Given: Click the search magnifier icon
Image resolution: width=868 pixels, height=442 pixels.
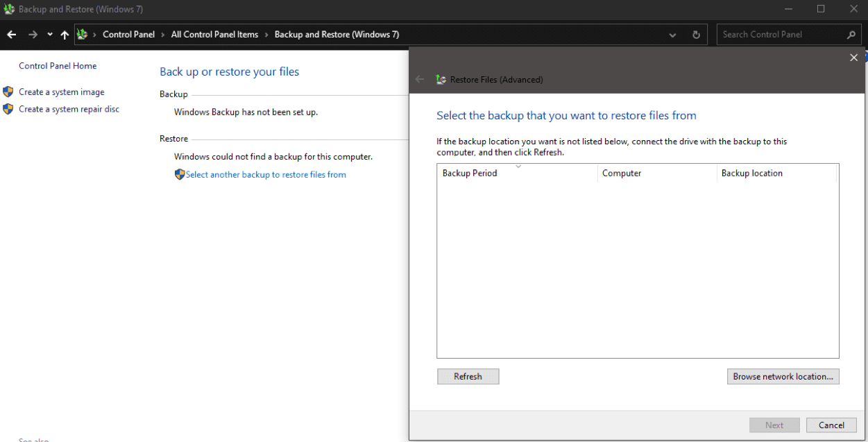Looking at the screenshot, I should [x=851, y=35].
